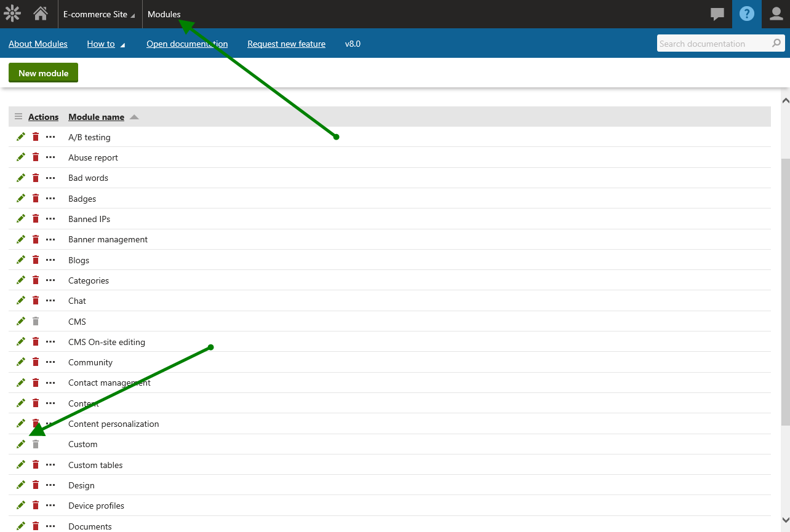
Task: Click the Custom tables module name
Action: (x=95, y=465)
